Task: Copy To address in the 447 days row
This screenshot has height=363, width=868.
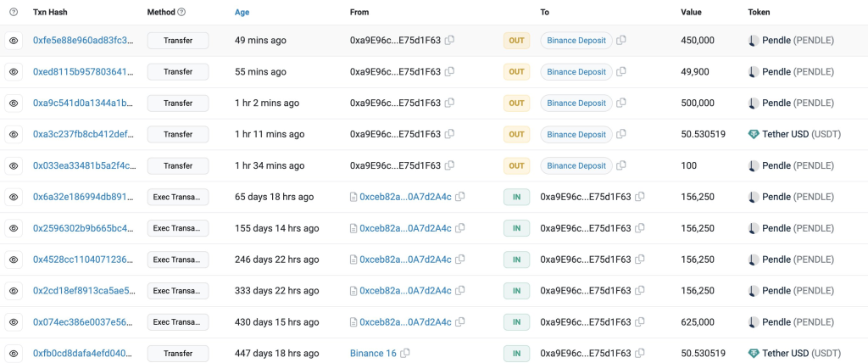Action: (640, 353)
